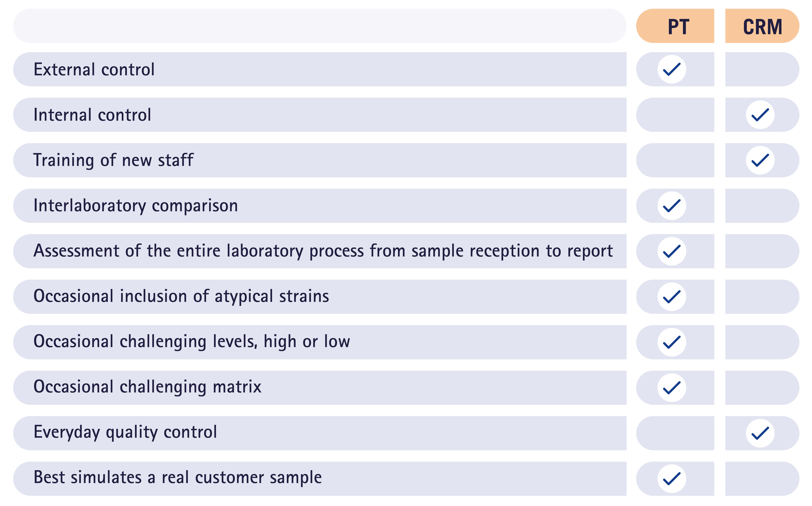Click the Internal control row label
812x506 pixels.
tap(92, 115)
